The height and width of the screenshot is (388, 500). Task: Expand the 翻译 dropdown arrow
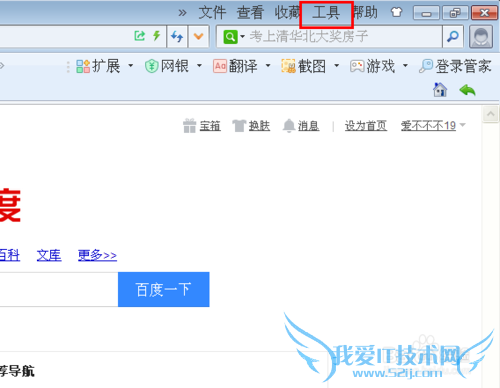pyautogui.click(x=268, y=66)
